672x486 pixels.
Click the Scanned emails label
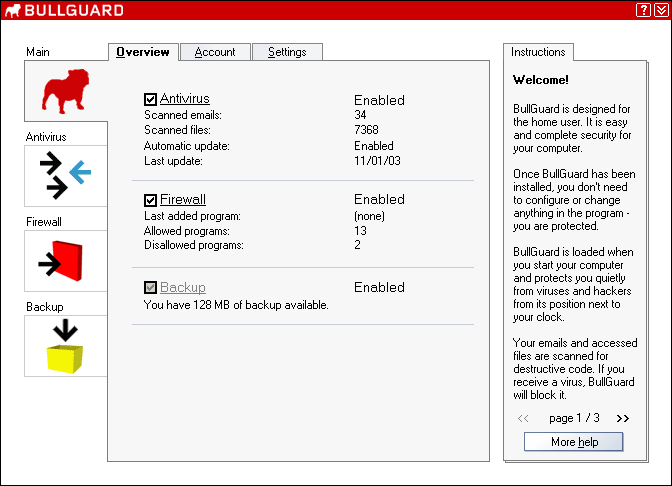tap(183, 115)
